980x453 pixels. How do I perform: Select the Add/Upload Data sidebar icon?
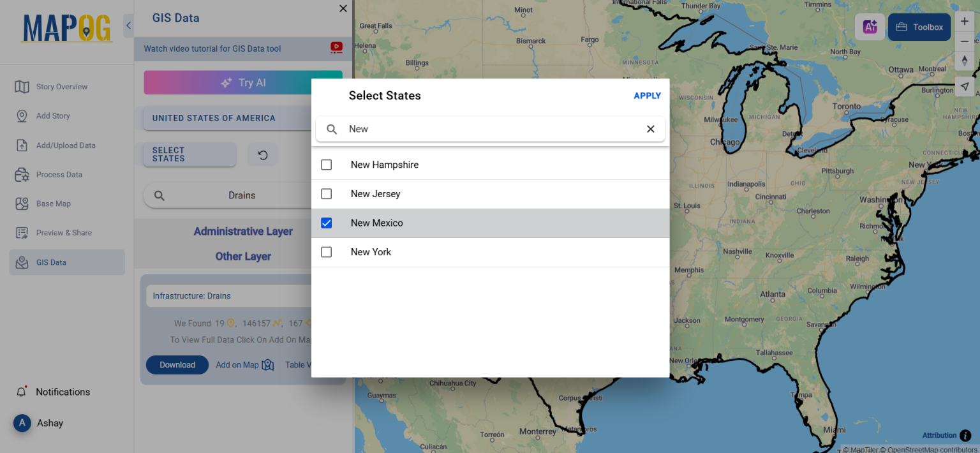[x=66, y=145]
